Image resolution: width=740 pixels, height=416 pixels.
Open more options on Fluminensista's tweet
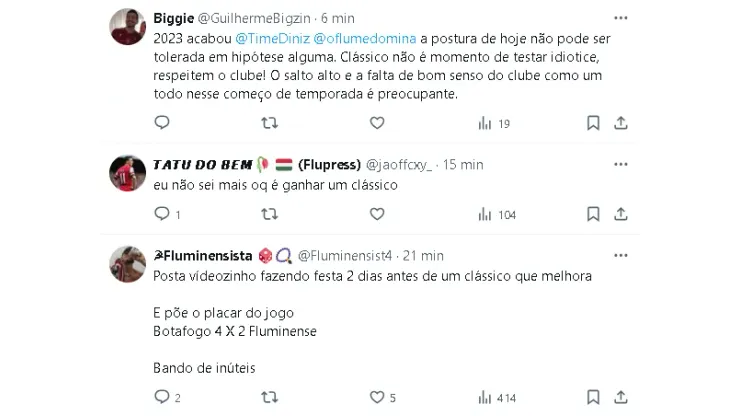620,255
